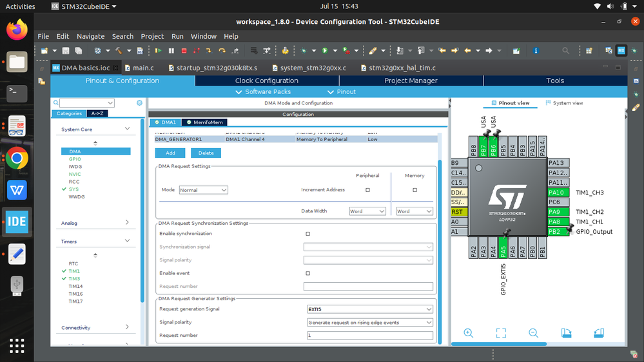Toggle the Peripheral Increment Address checkbox
Screen dimensions: 644x362
pos(367,190)
